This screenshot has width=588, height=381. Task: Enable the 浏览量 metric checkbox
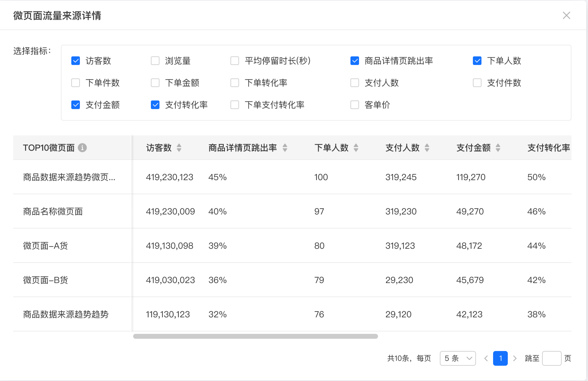coord(155,61)
